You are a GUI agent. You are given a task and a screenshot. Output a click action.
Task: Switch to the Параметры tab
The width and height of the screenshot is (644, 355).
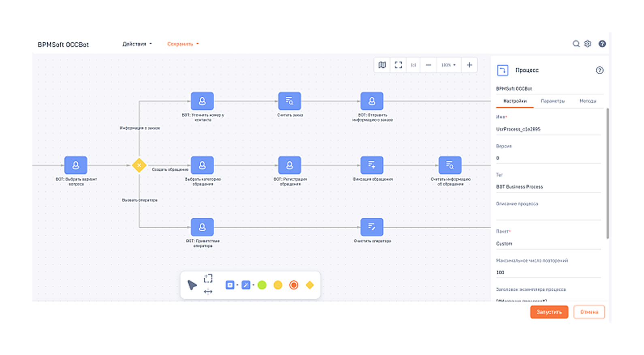point(552,101)
